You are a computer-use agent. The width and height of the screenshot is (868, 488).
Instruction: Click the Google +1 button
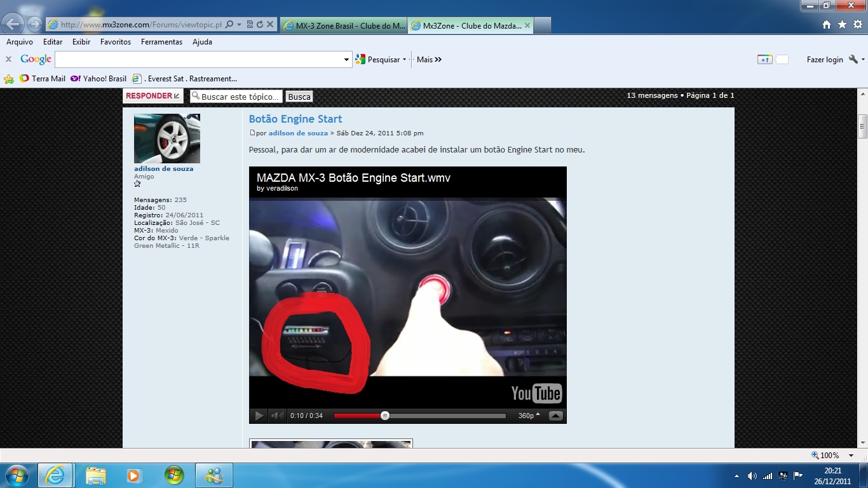[764, 60]
